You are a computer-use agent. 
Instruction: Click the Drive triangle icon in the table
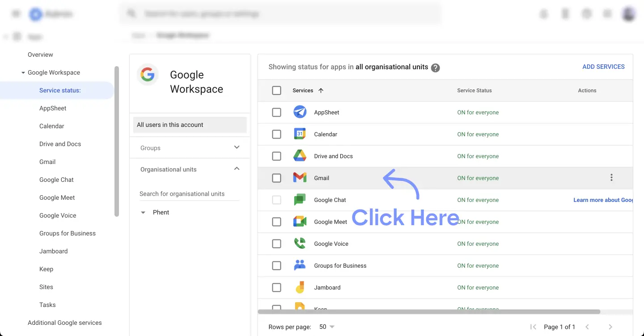[300, 156]
